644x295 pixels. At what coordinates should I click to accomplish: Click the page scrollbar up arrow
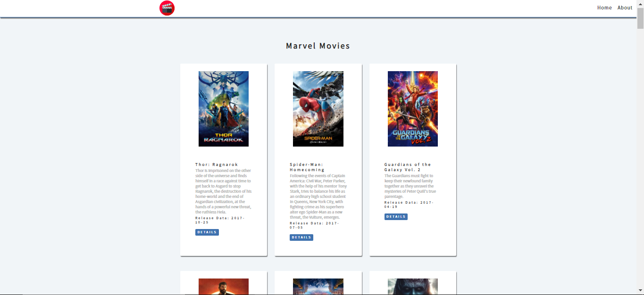[640, 4]
